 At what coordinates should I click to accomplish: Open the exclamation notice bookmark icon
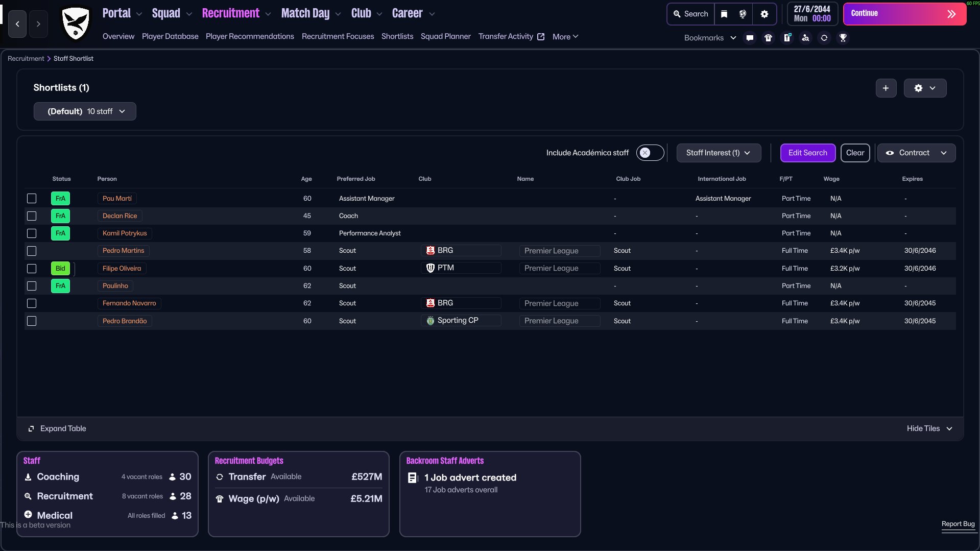tap(787, 38)
